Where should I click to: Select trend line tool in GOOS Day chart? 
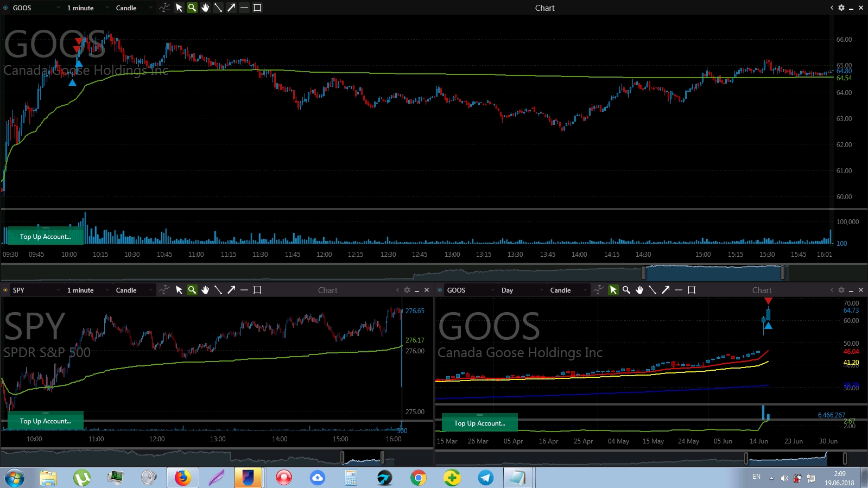click(652, 290)
